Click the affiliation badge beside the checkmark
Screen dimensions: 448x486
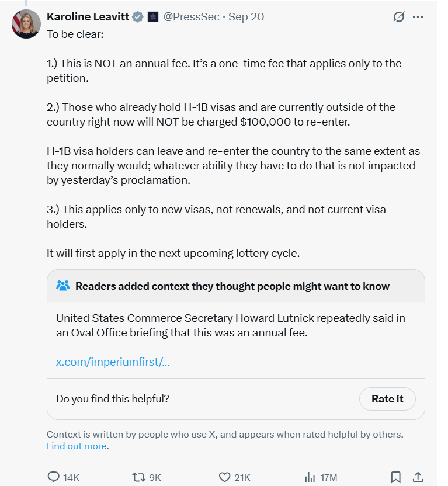click(152, 17)
